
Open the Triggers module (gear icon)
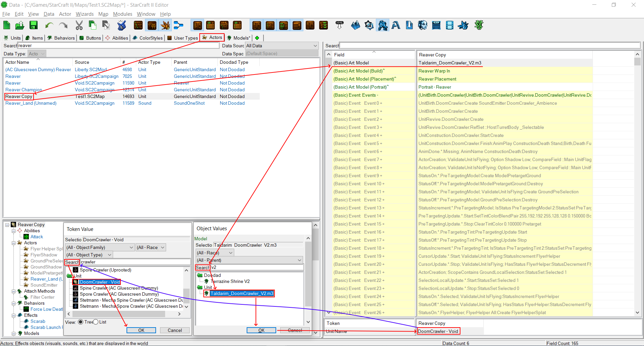coord(369,25)
